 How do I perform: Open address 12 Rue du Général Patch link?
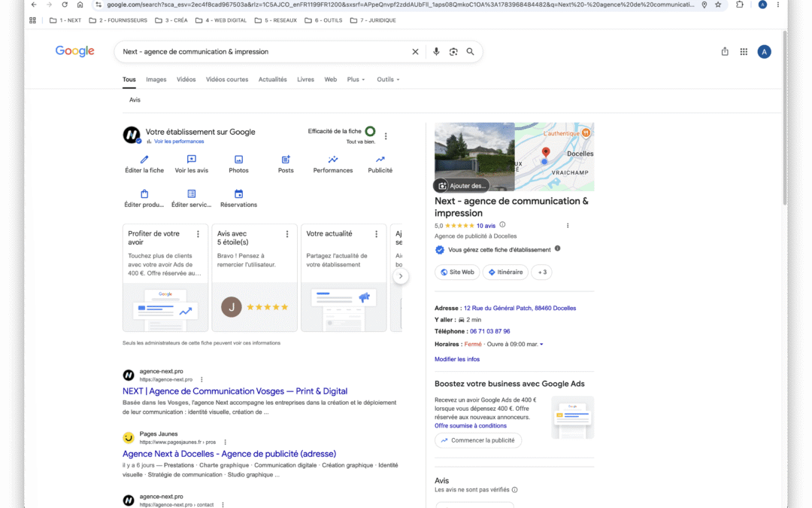520,308
